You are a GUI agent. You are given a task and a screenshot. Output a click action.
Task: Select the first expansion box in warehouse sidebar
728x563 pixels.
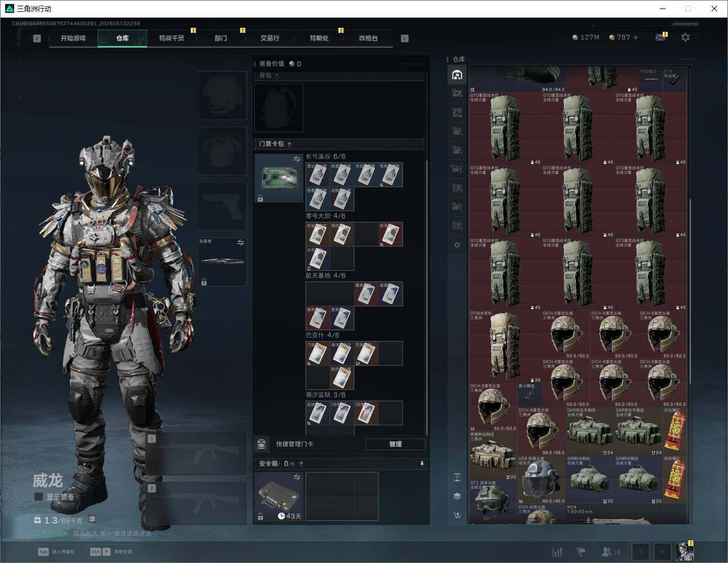pyautogui.click(x=457, y=93)
